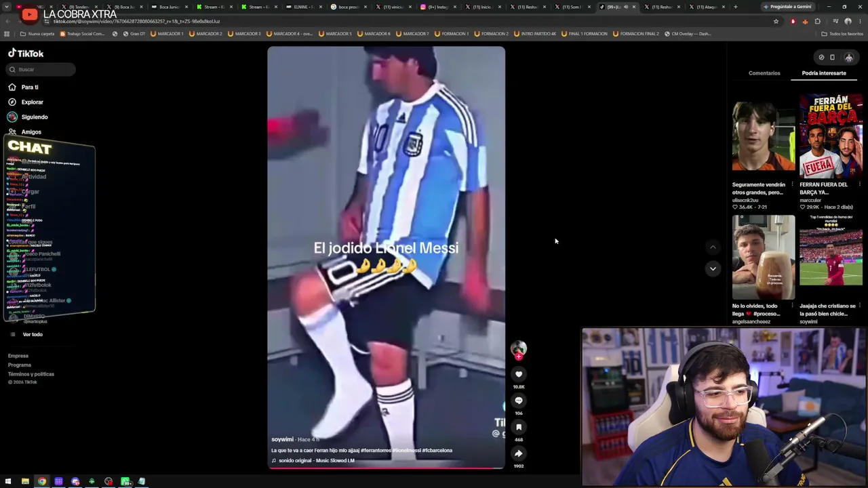Open the Boca Juniors browser tab

coord(168,7)
